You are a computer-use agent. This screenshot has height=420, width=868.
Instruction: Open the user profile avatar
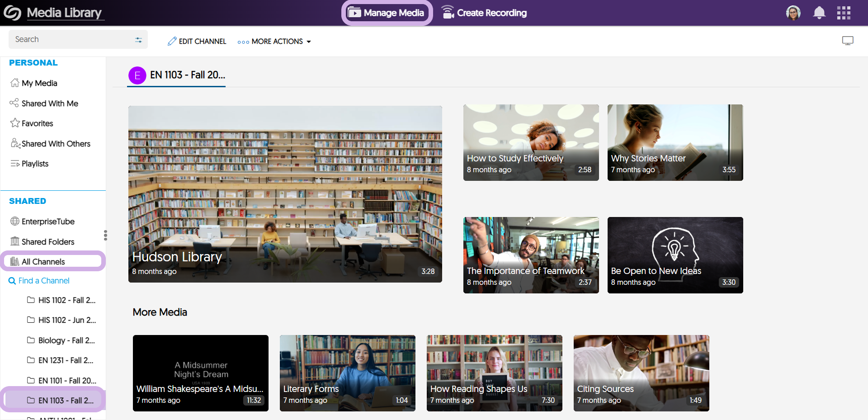pyautogui.click(x=793, y=13)
